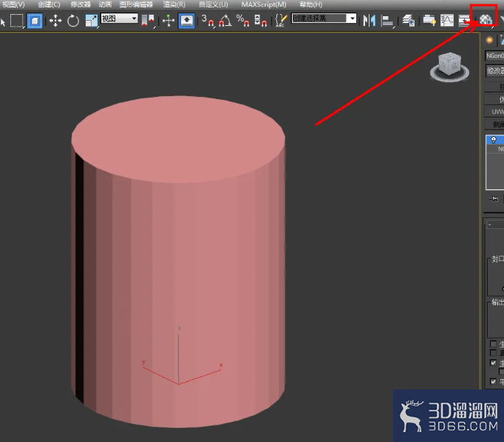
Task: Open the MAXScript(M) menu
Action: point(264,4)
